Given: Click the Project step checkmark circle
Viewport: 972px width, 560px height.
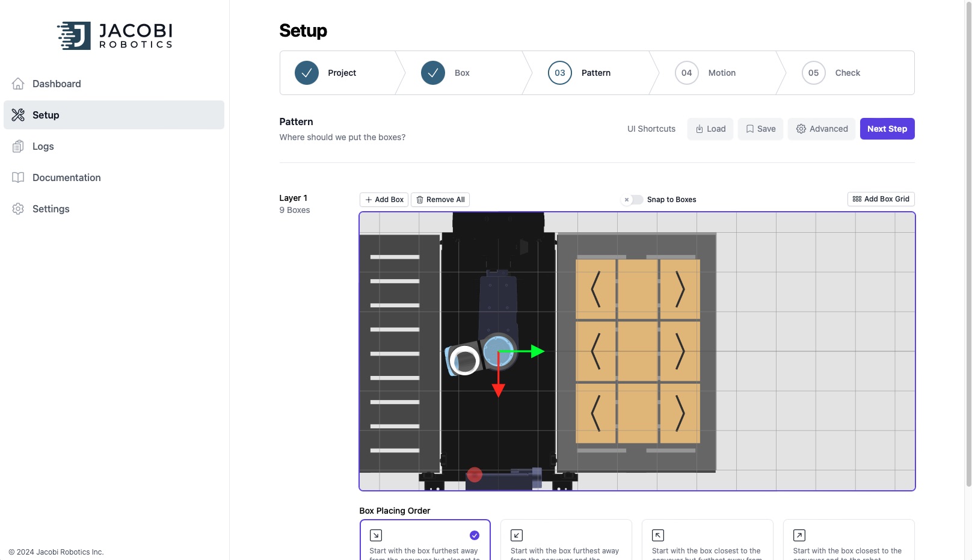Looking at the screenshot, I should point(307,73).
